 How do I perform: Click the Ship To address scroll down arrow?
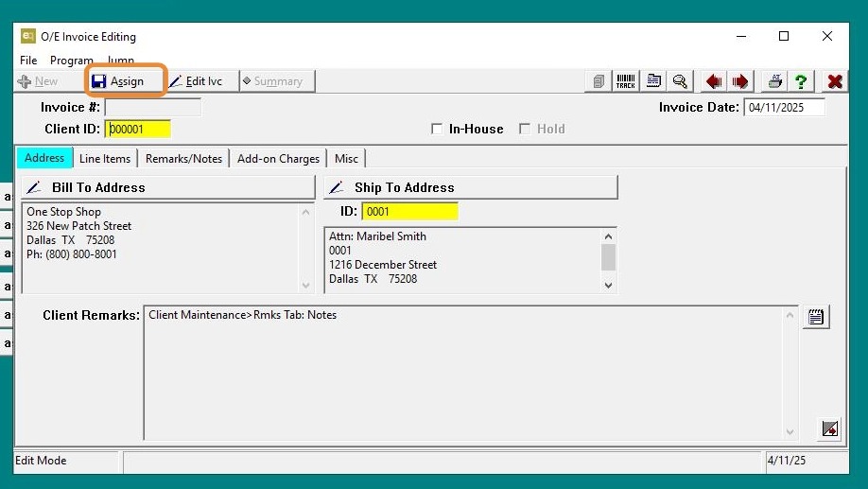(x=608, y=286)
